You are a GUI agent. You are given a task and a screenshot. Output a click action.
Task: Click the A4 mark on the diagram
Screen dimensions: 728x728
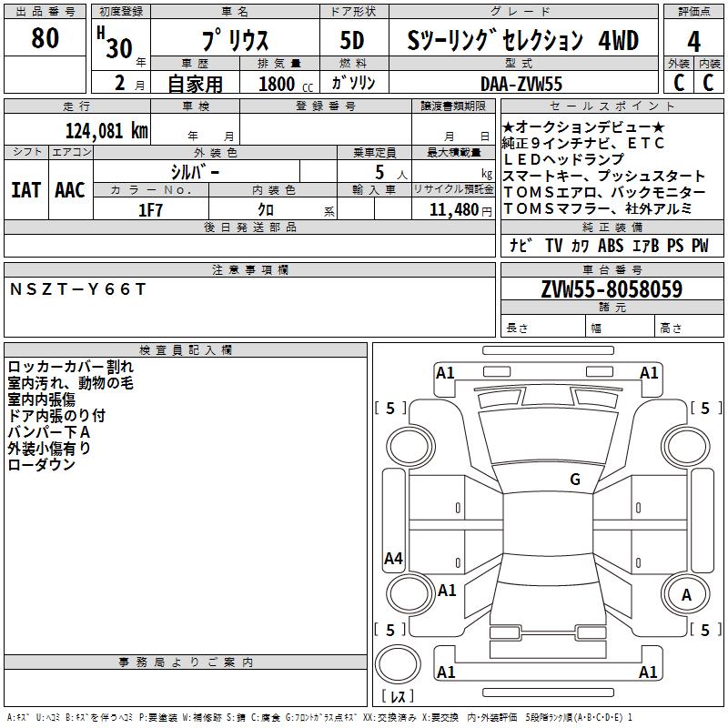pyautogui.click(x=393, y=558)
